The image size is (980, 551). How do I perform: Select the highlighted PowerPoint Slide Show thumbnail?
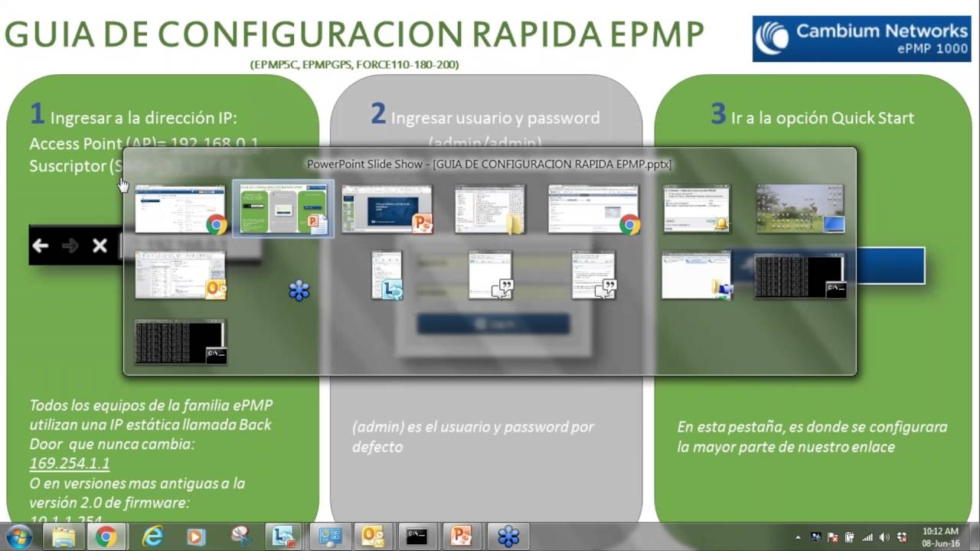tap(283, 209)
